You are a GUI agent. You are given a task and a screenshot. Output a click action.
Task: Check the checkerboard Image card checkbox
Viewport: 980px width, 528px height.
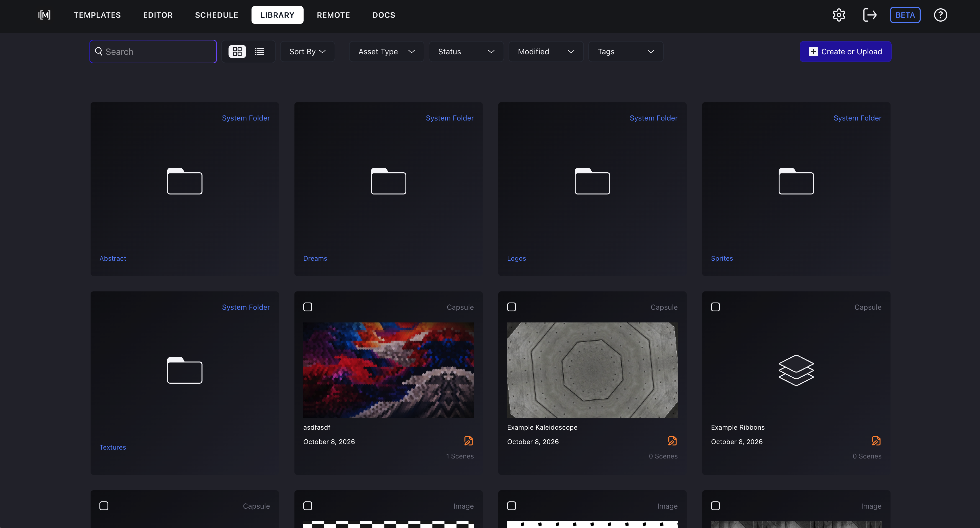click(x=308, y=506)
